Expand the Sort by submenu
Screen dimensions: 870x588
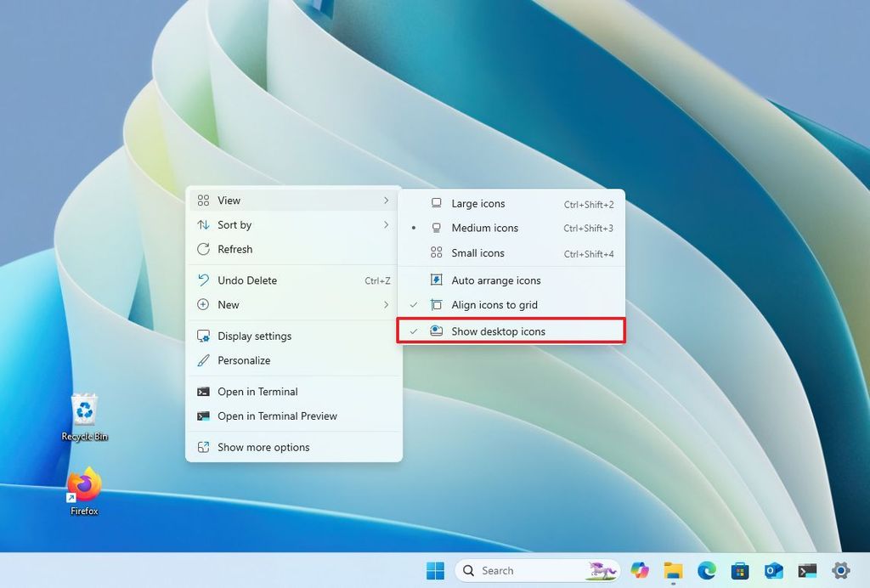coord(235,224)
